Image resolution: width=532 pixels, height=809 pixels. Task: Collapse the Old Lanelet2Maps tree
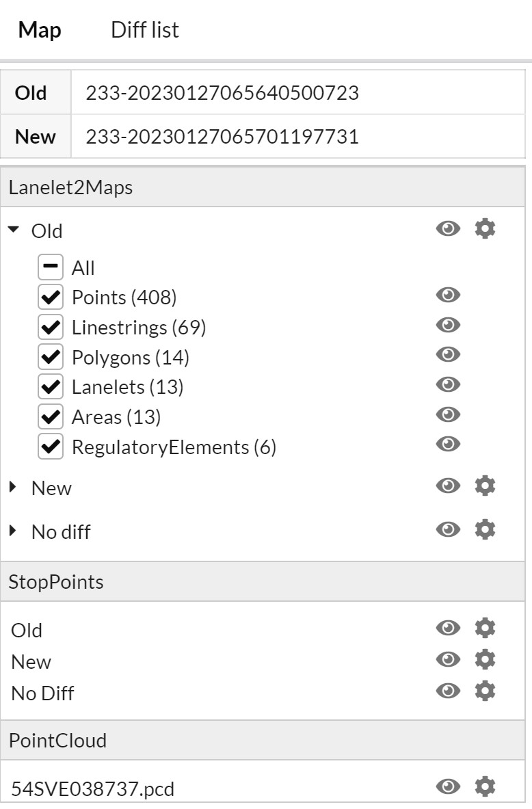pos(14,230)
